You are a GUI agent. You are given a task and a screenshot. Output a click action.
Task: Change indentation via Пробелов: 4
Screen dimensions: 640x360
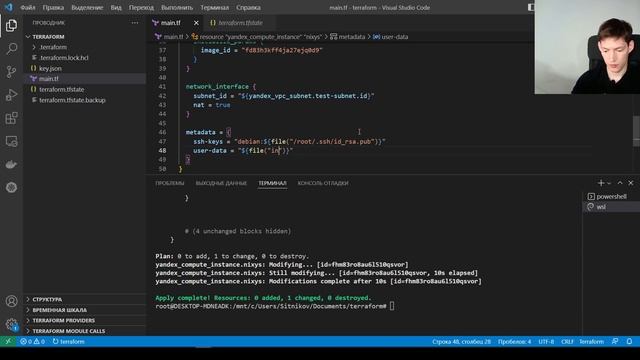point(514,341)
